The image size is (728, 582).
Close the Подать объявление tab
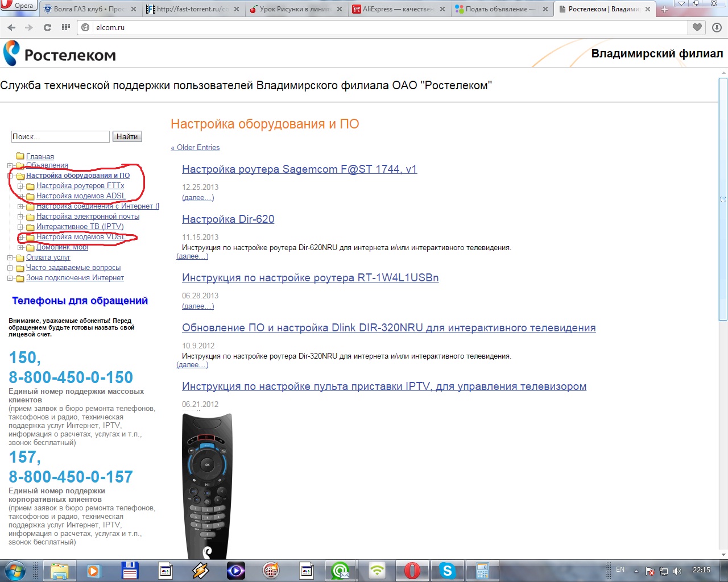pos(546,10)
